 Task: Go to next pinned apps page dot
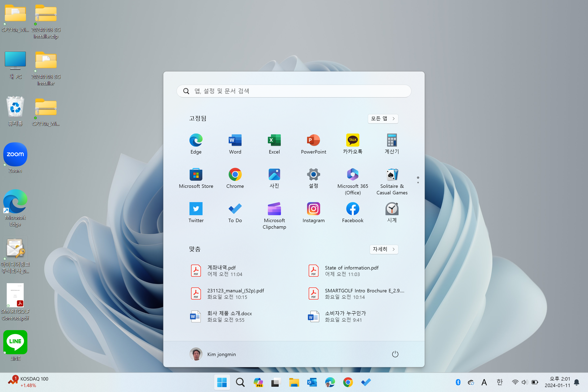[x=418, y=183]
